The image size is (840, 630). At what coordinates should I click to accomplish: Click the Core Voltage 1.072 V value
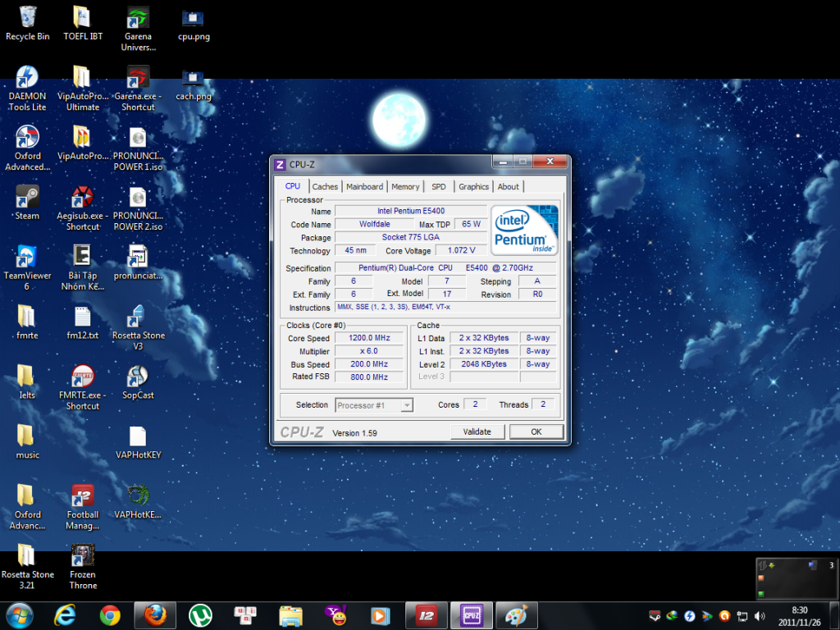coord(461,250)
